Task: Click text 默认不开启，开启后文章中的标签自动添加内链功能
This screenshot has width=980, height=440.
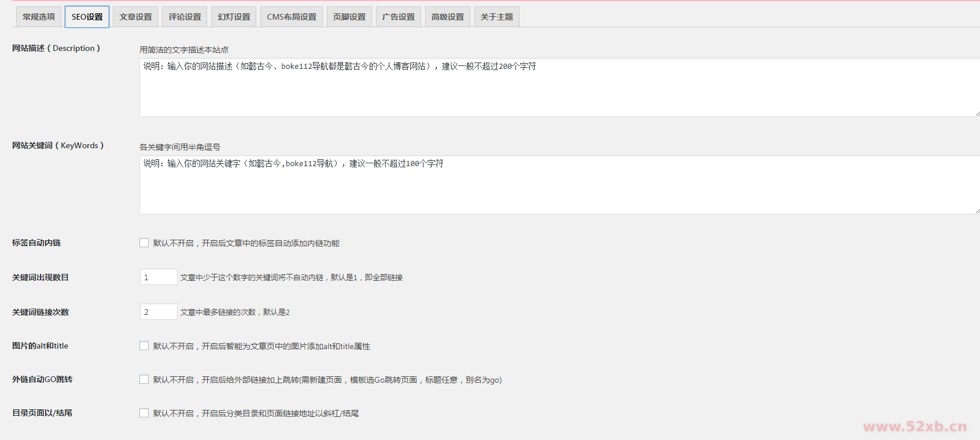Action: pyautogui.click(x=246, y=243)
